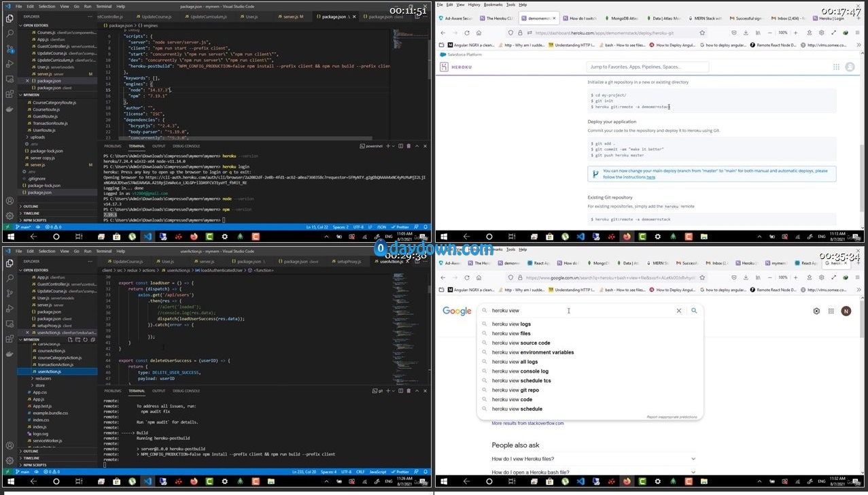Open Explorer view in the userAction.js VS Code window
868x495 pixels.
tap(10, 262)
